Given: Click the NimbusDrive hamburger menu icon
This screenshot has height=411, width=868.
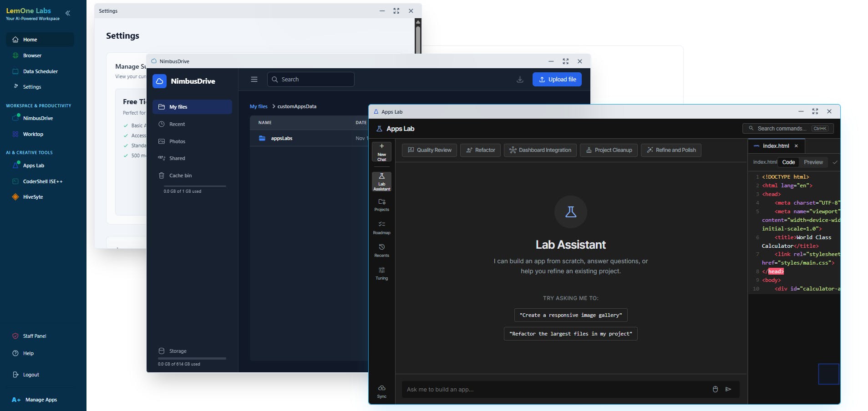Looking at the screenshot, I should coord(254,79).
